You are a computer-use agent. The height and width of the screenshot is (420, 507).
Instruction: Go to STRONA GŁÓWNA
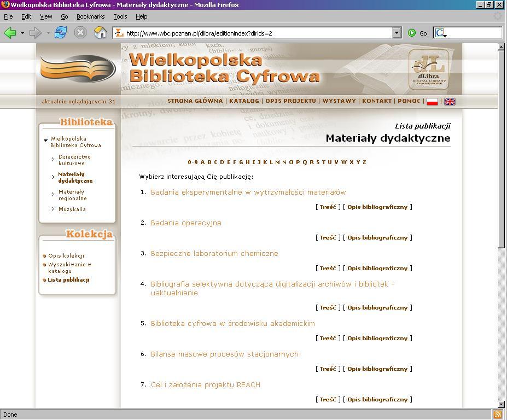195,101
